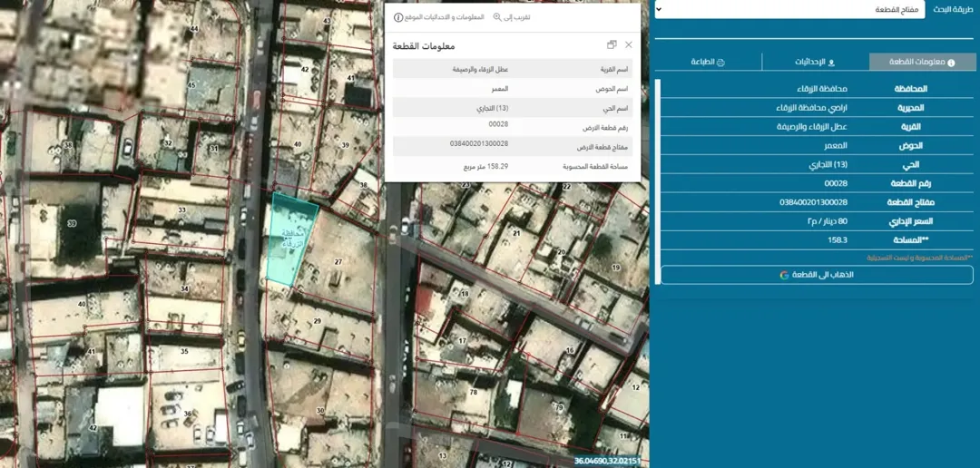The image size is (980, 468).
Task: Click side panel value محافظة الزرقاء
Action: [822, 89]
